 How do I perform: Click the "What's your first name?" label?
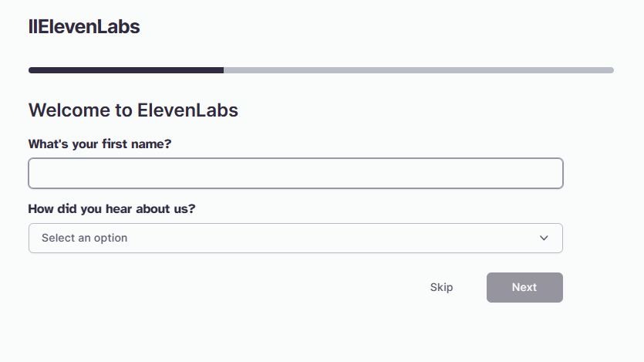[99, 144]
